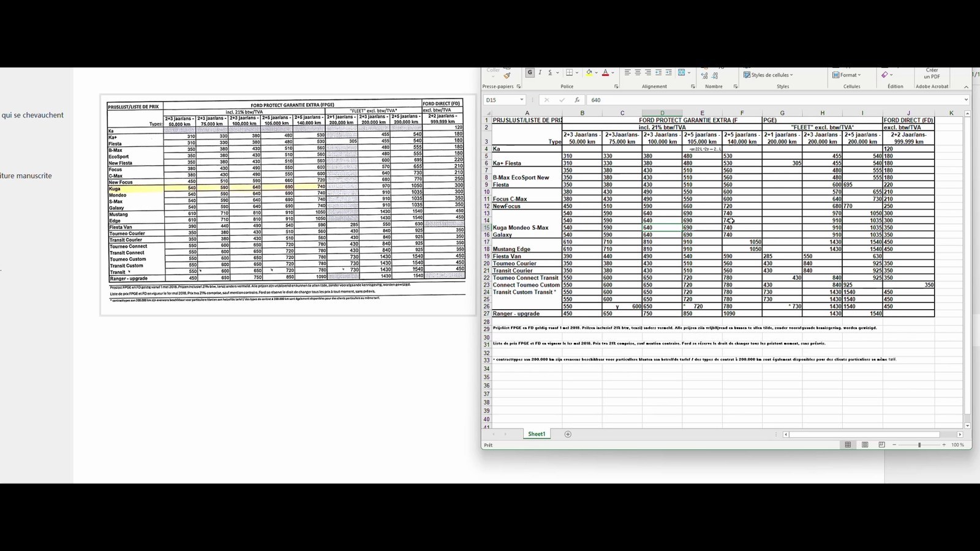
Task: Click the 100 % zoom level
Action: tap(958, 445)
